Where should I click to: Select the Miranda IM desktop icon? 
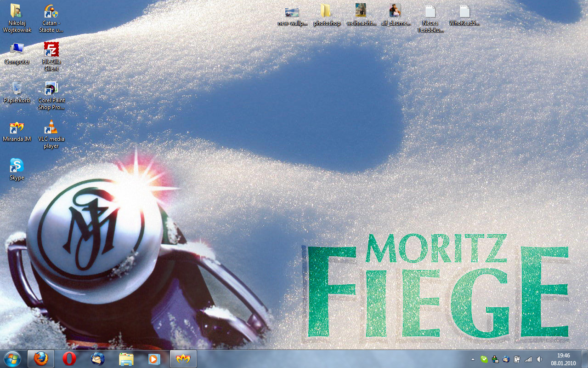(x=17, y=127)
